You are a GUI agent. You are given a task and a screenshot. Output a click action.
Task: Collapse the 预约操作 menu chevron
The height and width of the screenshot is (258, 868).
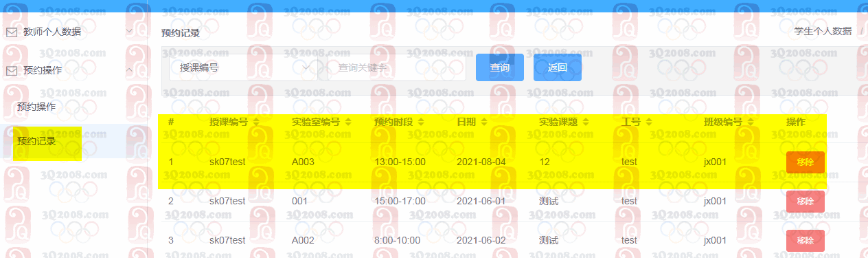129,70
